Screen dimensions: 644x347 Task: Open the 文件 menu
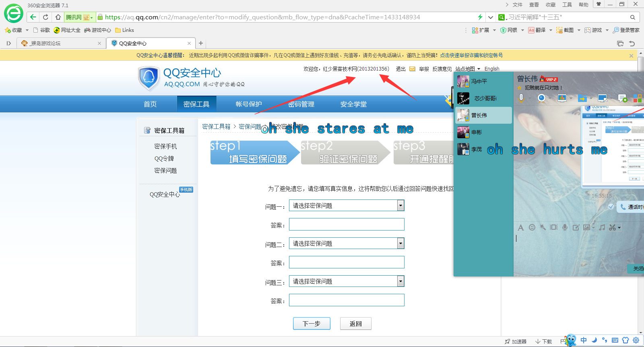(x=517, y=5)
